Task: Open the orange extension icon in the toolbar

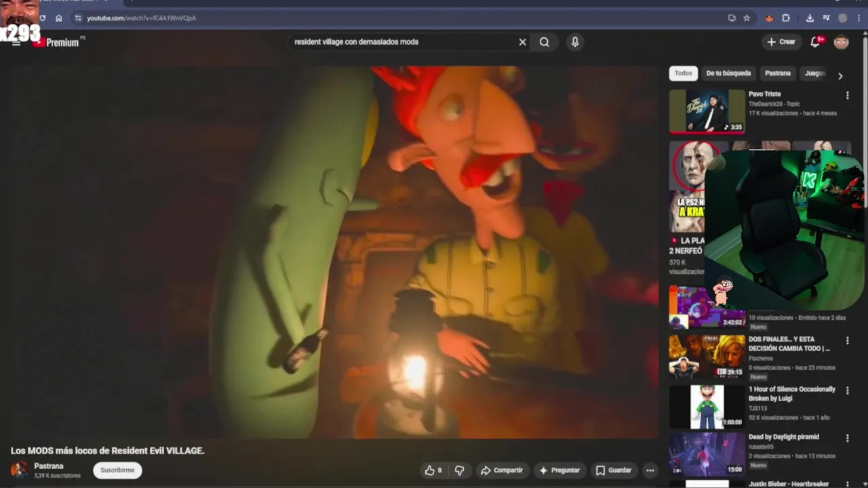Action: pos(769,18)
